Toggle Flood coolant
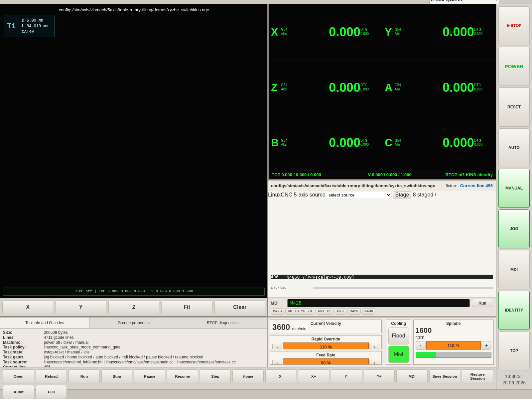532x399 pixels. pos(398,336)
